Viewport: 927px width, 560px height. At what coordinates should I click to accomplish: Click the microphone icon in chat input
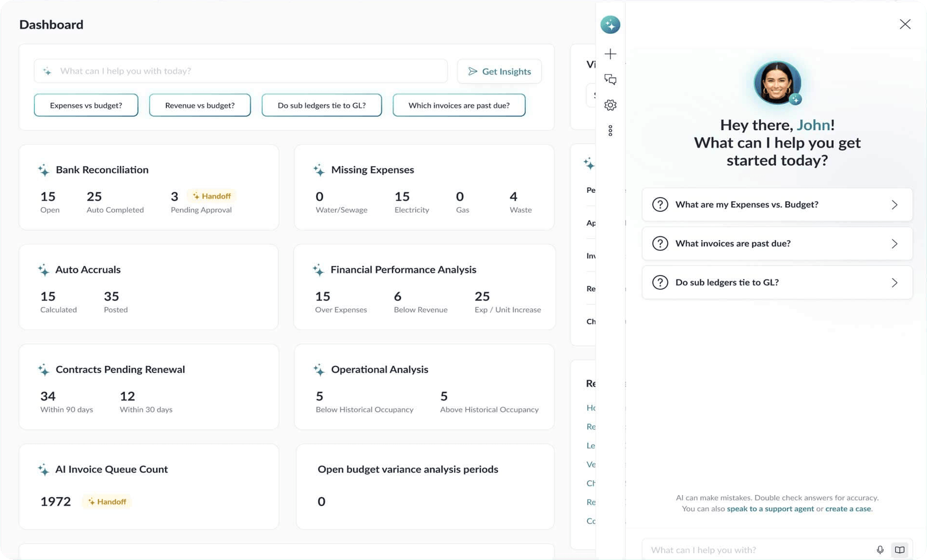(x=880, y=550)
